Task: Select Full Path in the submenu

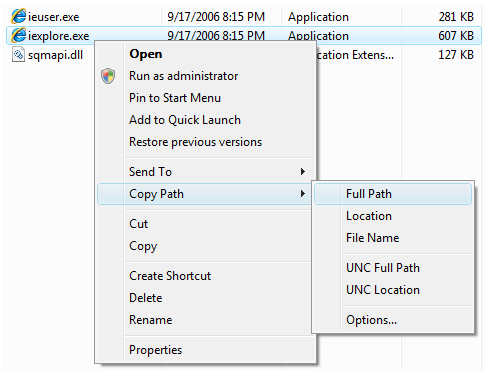Action: 369,194
